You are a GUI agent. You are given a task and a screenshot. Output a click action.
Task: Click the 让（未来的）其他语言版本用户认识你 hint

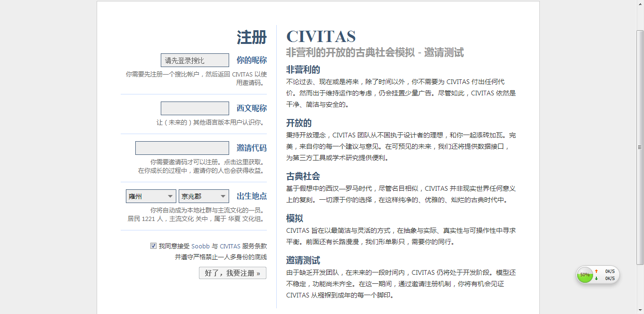(x=210, y=122)
